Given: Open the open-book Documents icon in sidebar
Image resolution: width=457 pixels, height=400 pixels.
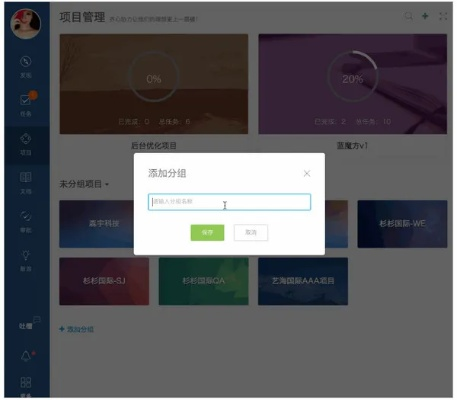Looking at the screenshot, I should point(26,177).
